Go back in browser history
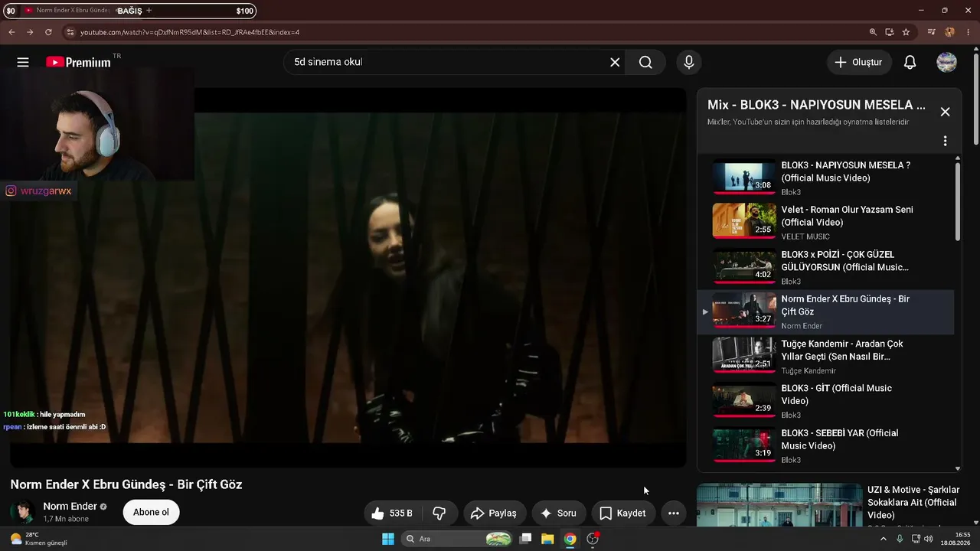This screenshot has height=551, width=980. [11, 32]
